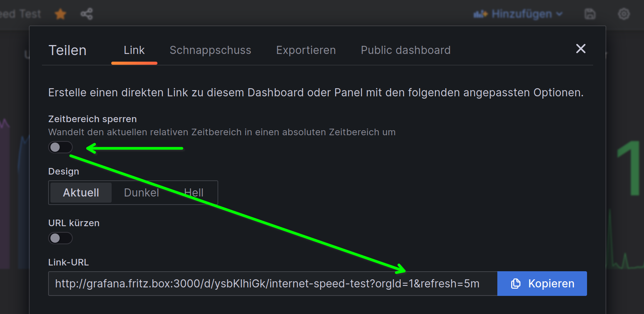Open dashboard settings gear icon
This screenshot has width=644, height=314.
624,14
